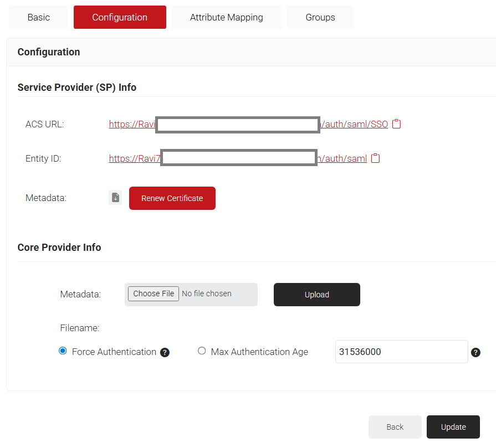The width and height of the screenshot is (496, 448).
Task: Select the Max Authentication Age radio button
Action: 202,351
